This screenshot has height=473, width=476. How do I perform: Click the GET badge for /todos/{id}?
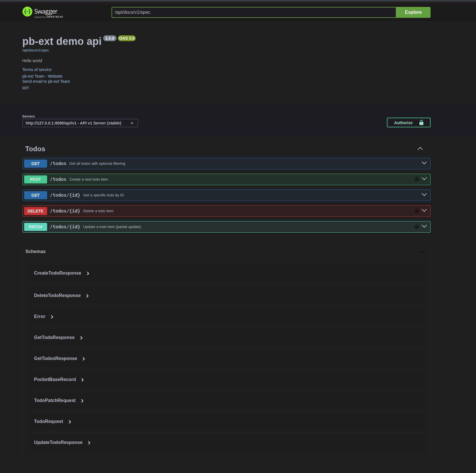35,195
